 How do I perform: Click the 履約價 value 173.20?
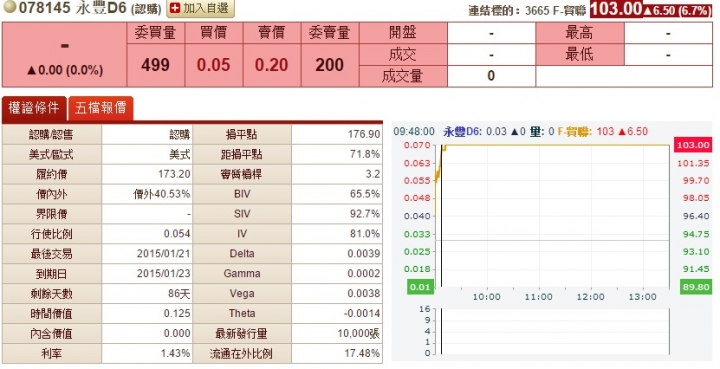click(x=174, y=174)
